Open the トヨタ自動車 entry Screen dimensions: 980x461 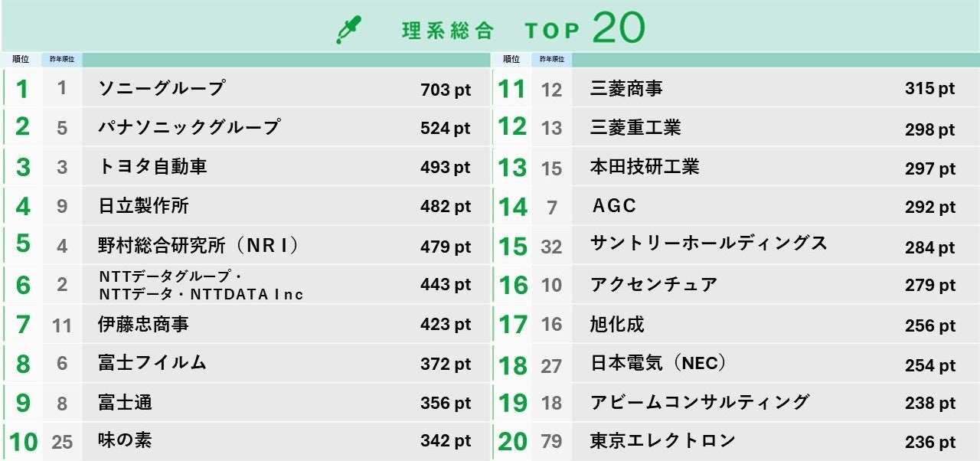152,166
